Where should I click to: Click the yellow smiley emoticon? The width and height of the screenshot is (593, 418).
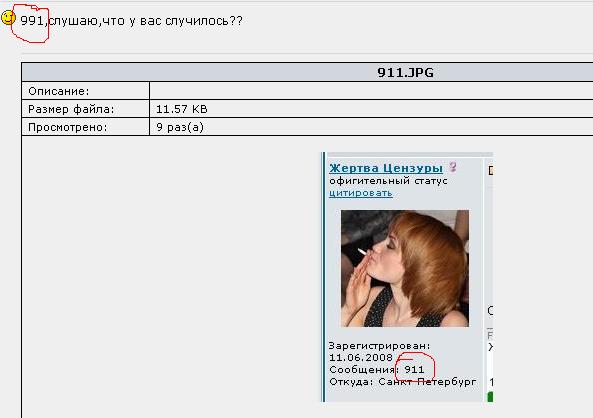(8, 17)
